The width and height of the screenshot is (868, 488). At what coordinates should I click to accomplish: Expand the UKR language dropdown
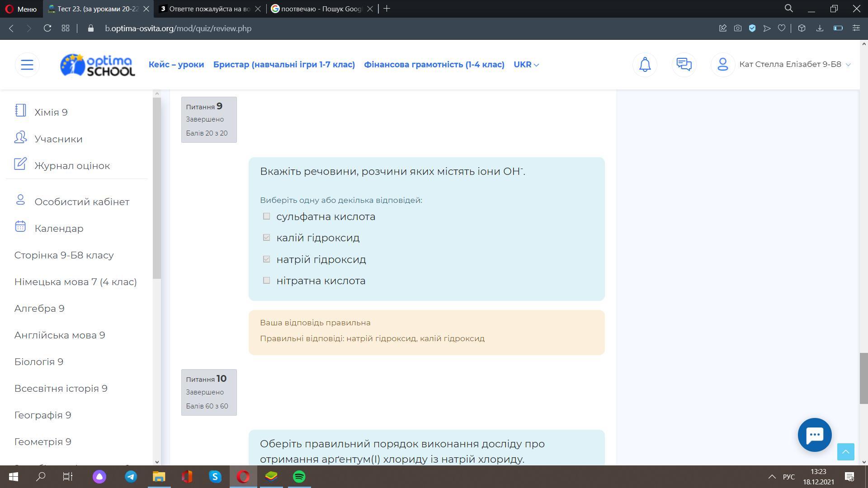[526, 65]
